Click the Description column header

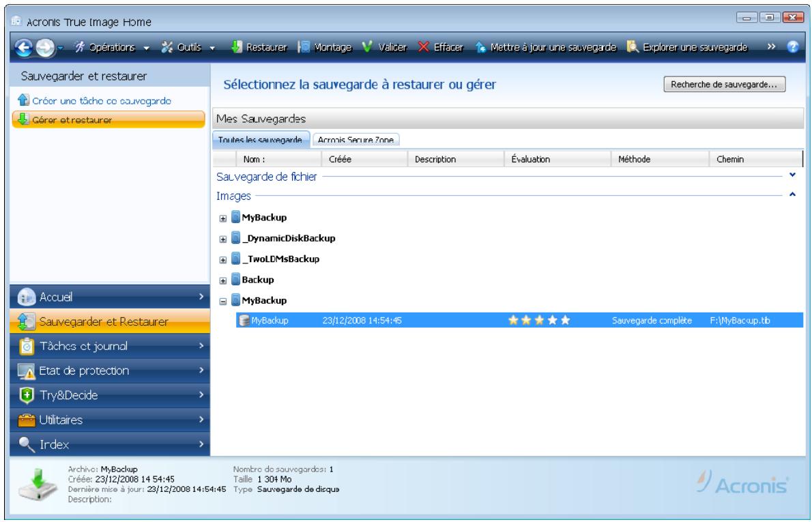click(x=456, y=160)
